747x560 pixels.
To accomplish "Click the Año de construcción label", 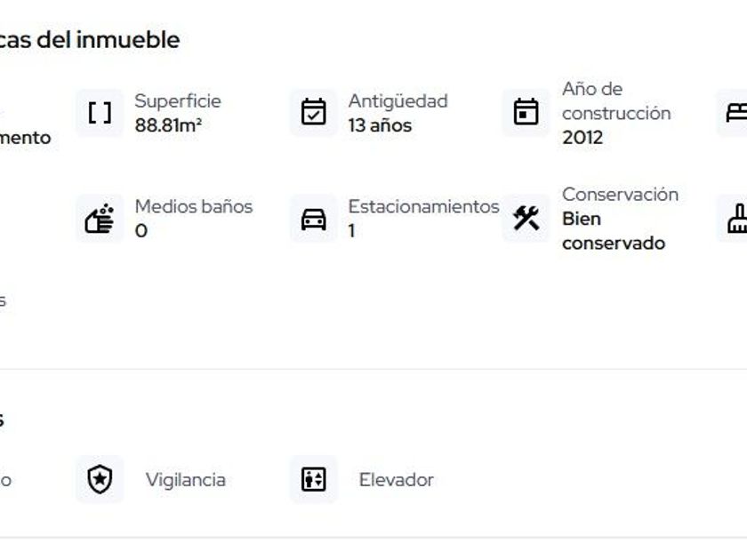I will click(615, 101).
